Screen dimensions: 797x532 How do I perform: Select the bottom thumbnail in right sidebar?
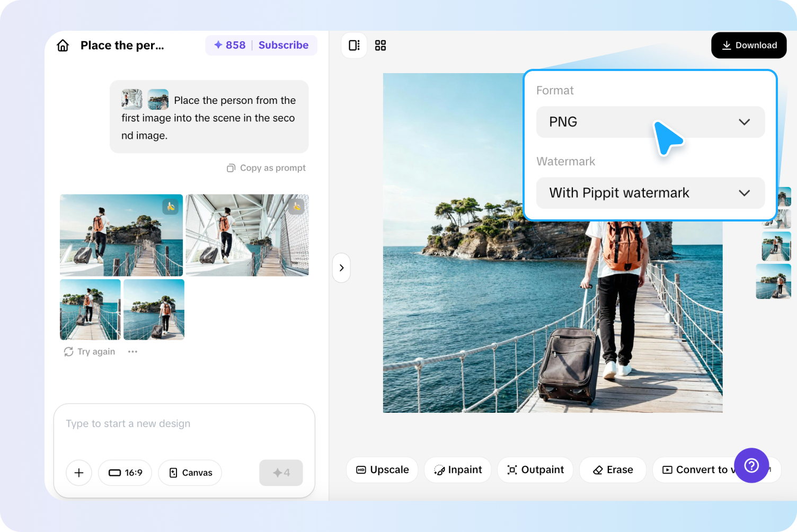(x=773, y=281)
